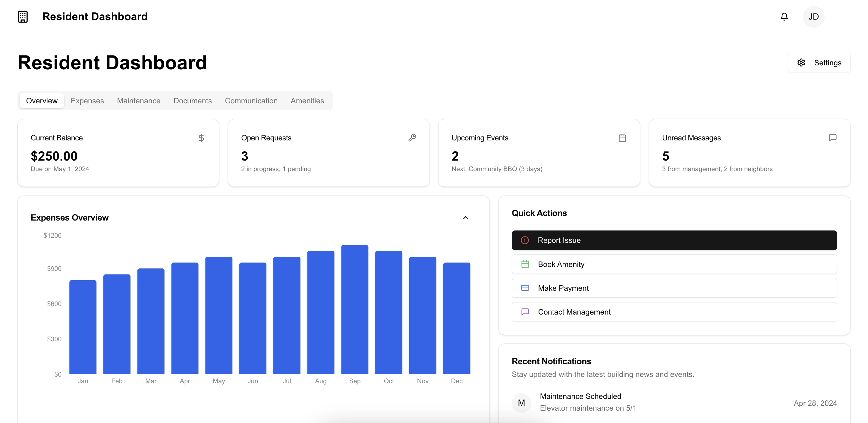Click the wrench icon on Open Requests
The height and width of the screenshot is (423, 868).
412,138
